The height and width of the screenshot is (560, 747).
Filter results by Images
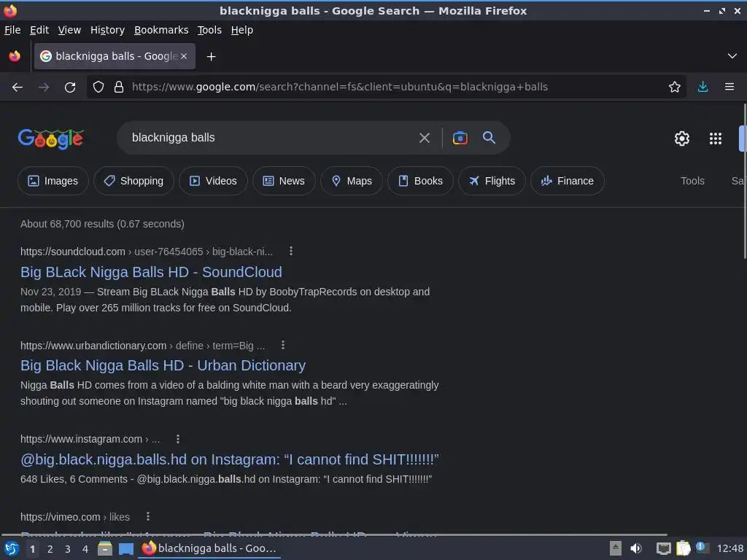[53, 181]
